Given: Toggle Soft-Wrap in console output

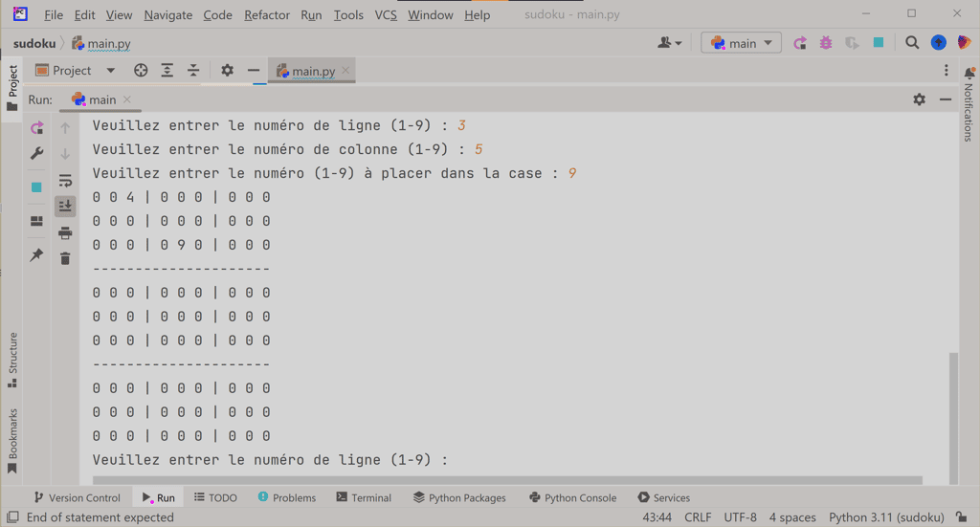Looking at the screenshot, I should click(x=65, y=181).
